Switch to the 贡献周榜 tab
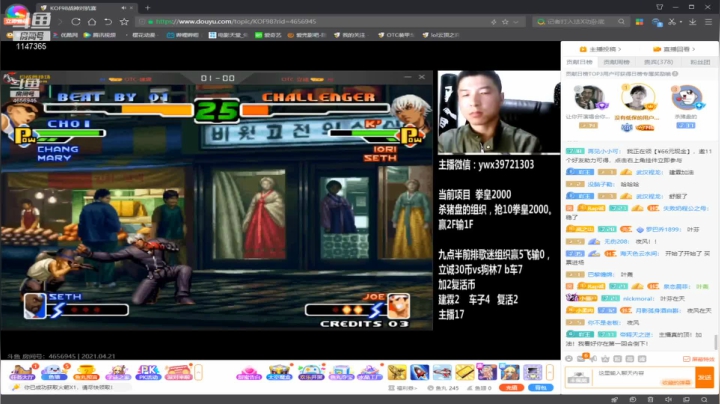 (x=616, y=62)
